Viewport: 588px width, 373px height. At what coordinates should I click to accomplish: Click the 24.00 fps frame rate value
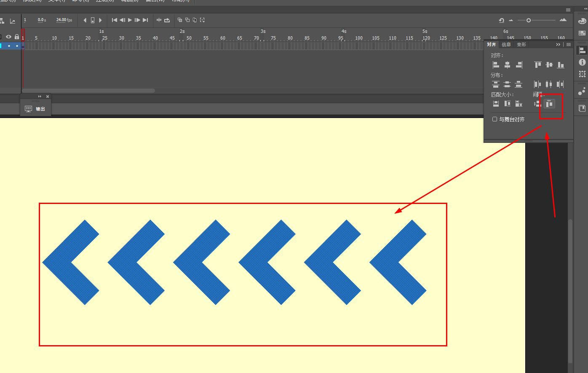click(64, 20)
